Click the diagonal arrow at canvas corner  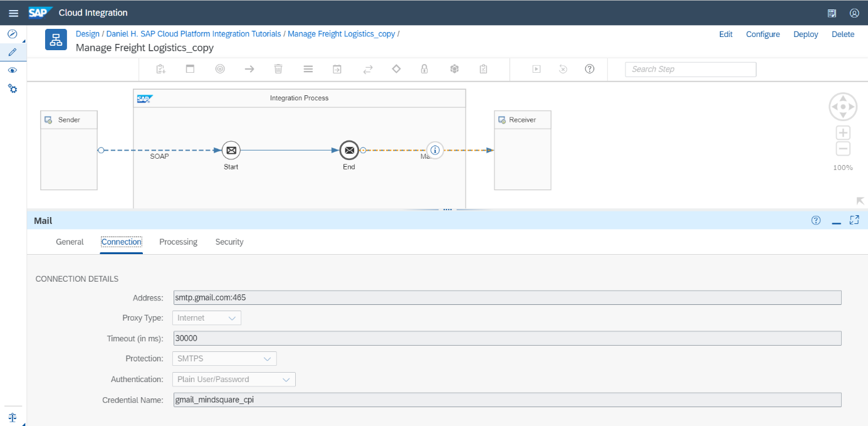(860, 201)
